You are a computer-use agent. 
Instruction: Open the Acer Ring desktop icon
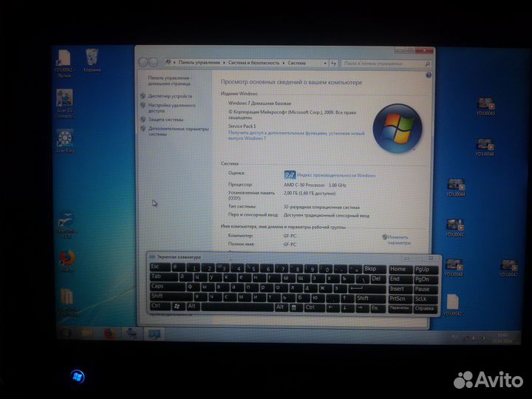click(x=65, y=141)
